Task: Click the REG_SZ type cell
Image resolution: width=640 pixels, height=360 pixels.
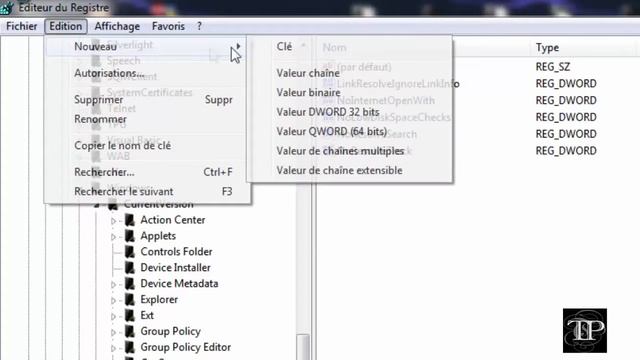Action: point(553,67)
